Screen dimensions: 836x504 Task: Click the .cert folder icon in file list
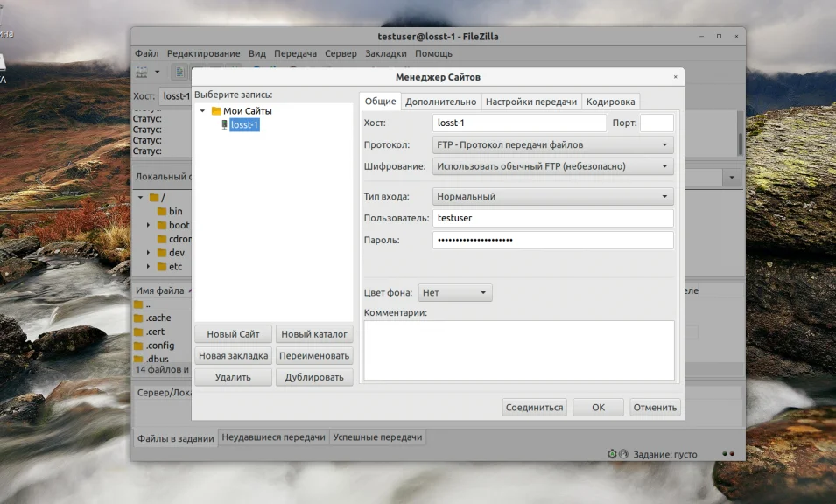pos(138,332)
